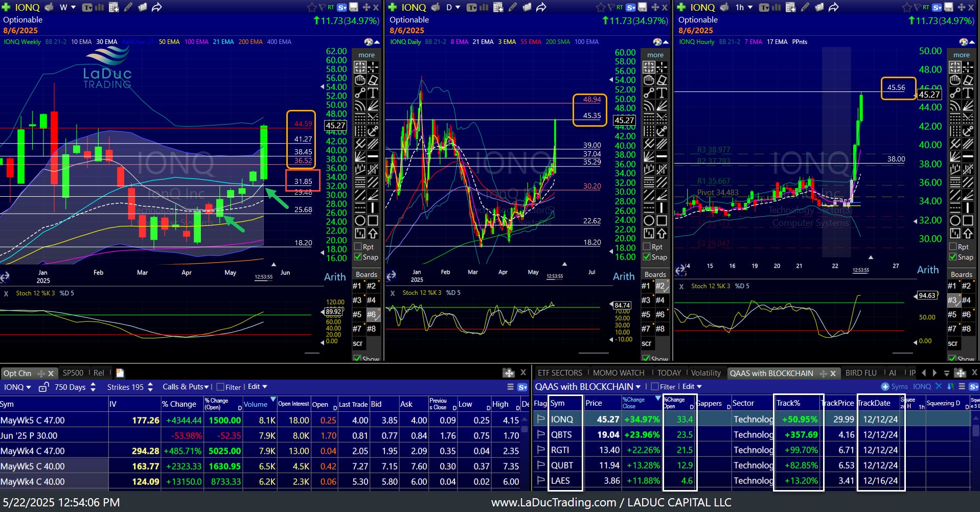Click the hamburger menu icon in option chain panel
The image size is (980, 512).
tap(510, 387)
